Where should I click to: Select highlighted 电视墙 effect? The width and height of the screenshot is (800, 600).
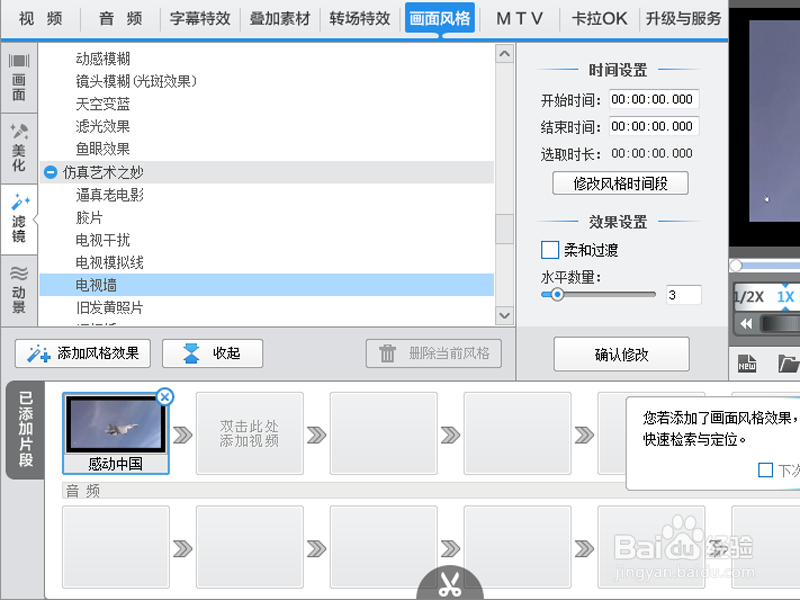tap(267, 285)
